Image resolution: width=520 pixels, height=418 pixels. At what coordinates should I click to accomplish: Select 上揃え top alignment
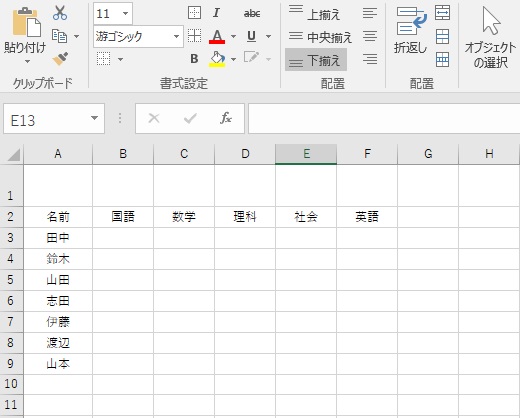coord(314,14)
